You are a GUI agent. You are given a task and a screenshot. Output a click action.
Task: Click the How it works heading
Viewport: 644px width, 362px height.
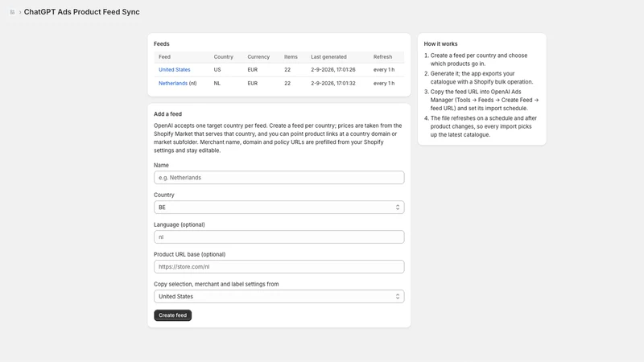tap(440, 44)
